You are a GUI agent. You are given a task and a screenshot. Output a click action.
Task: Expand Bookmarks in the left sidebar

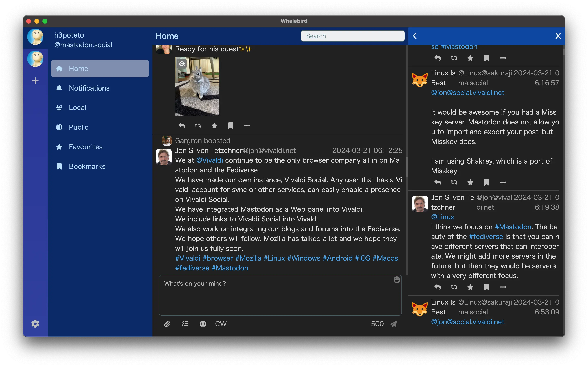(87, 166)
